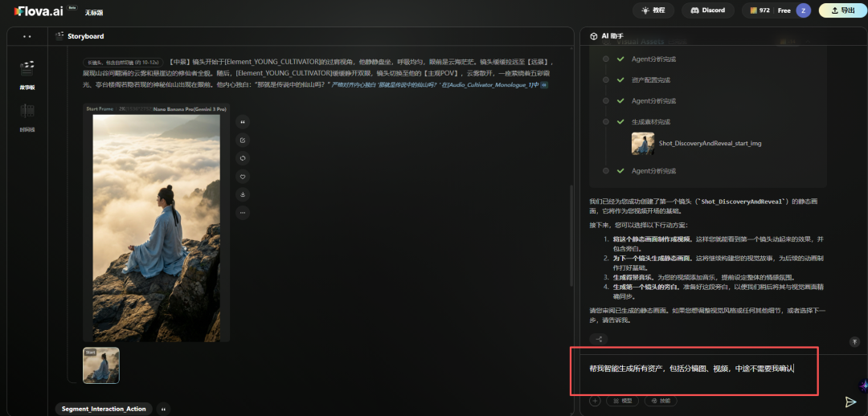Click the large Start Frame preview image
Viewport: 868px width, 416px height.
157,228
